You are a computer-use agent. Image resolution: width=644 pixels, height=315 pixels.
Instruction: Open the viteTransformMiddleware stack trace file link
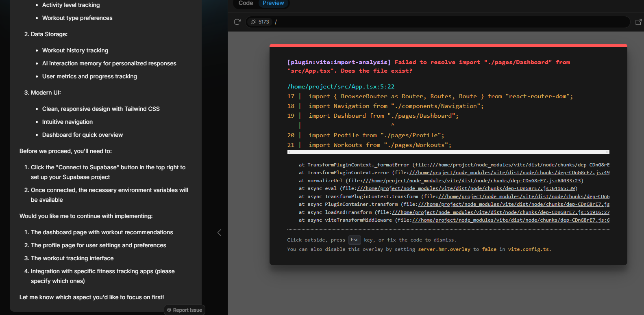[x=511, y=220]
